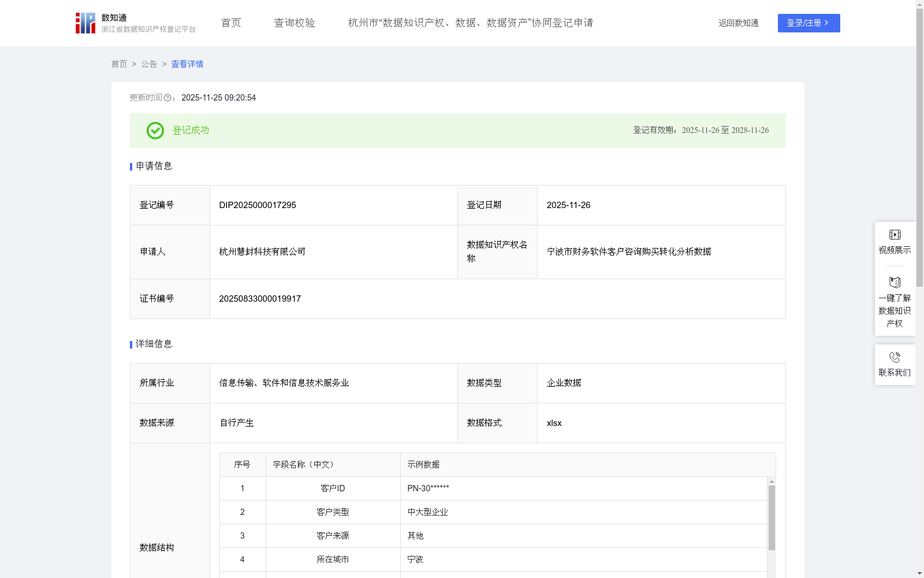Click the 首页 breadcrumb link
Image resolution: width=924 pixels, height=578 pixels.
119,64
